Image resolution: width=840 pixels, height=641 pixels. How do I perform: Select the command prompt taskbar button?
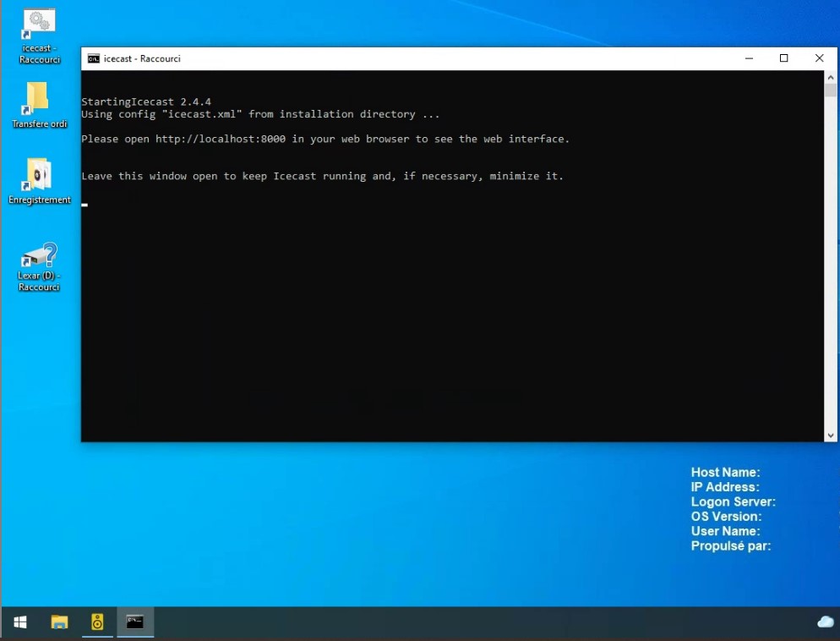tap(135, 622)
